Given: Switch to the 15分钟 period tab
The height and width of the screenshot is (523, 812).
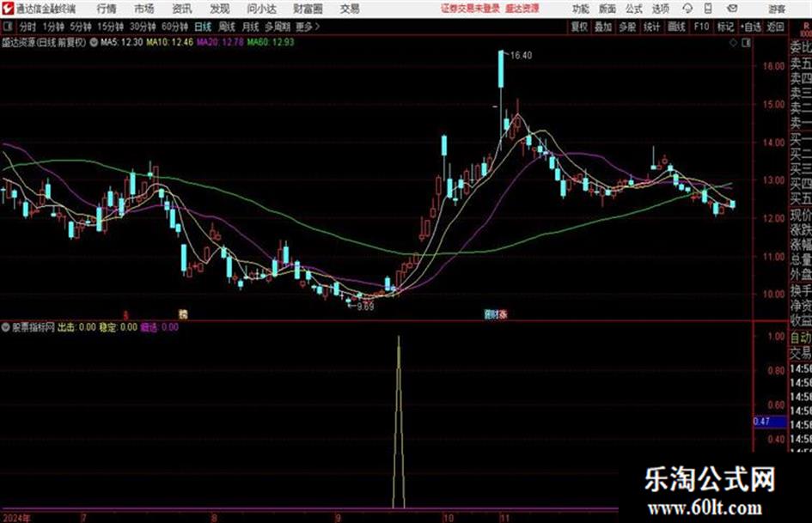Looking at the screenshot, I should pyautogui.click(x=110, y=27).
